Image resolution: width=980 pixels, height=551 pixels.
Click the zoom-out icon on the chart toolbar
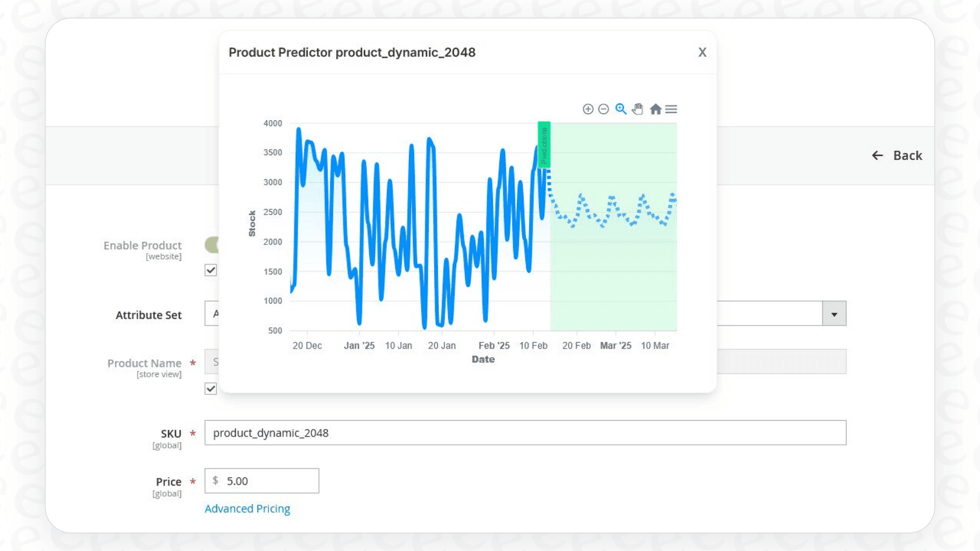pyautogui.click(x=604, y=109)
